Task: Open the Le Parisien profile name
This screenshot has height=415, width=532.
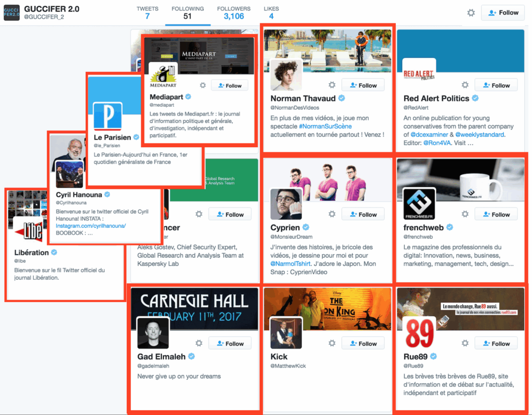Action: pos(112,137)
